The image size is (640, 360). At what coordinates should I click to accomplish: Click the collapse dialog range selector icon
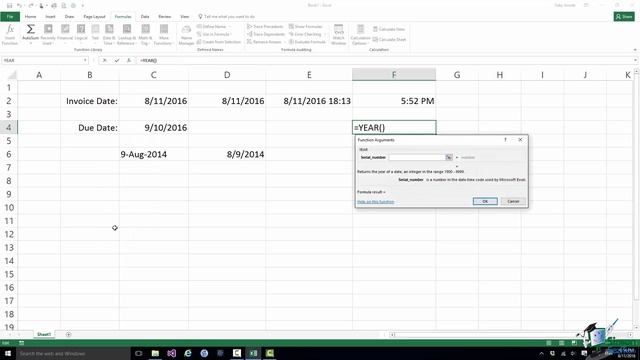click(x=449, y=157)
